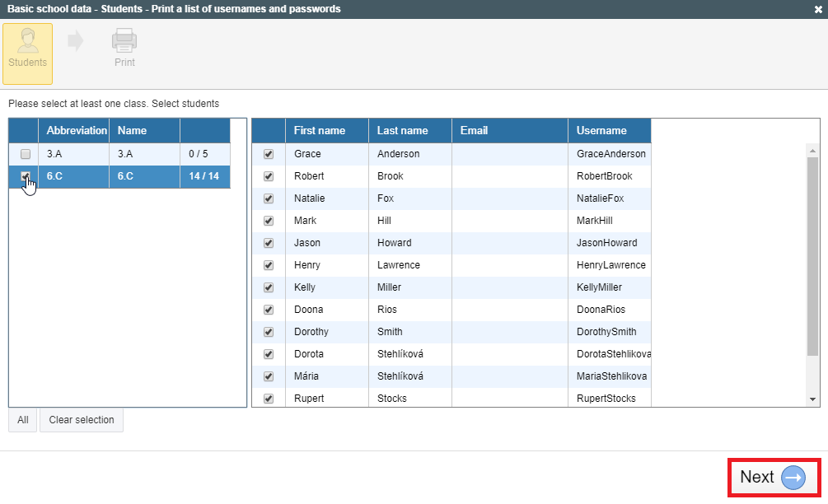
Task: Click the 0 / 5 count for class 3.A
Action: pos(199,154)
